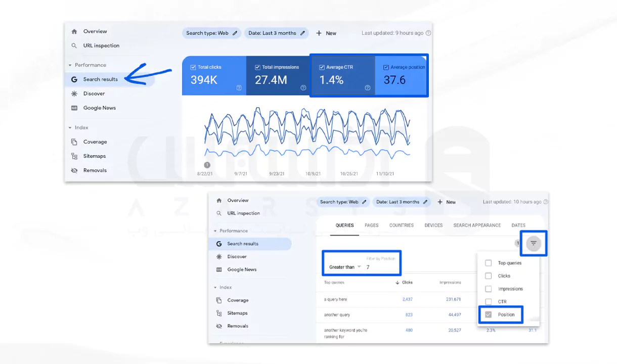The image size is (617, 364).
Task: Click the Search results Google icon marked by the arrow
Action: point(74,79)
